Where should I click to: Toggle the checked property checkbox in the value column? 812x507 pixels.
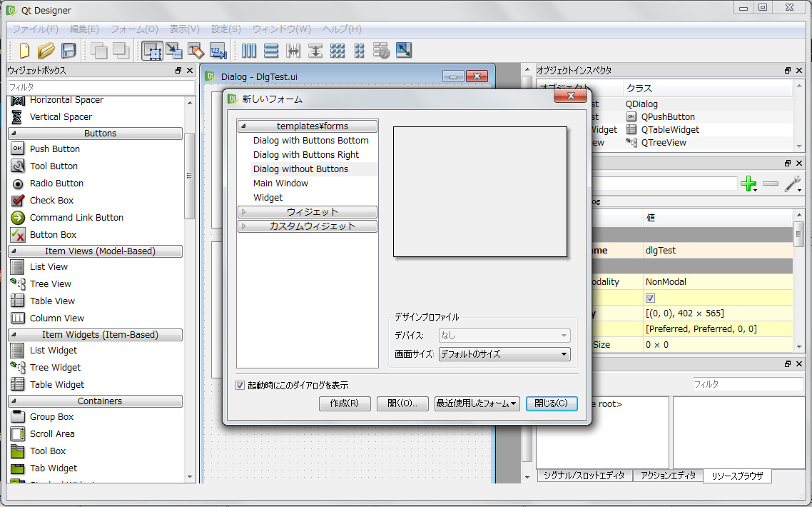pyautogui.click(x=650, y=298)
